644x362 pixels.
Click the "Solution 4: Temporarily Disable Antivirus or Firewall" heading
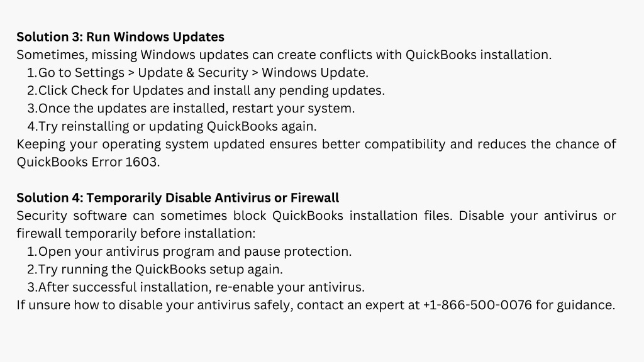click(x=178, y=198)
